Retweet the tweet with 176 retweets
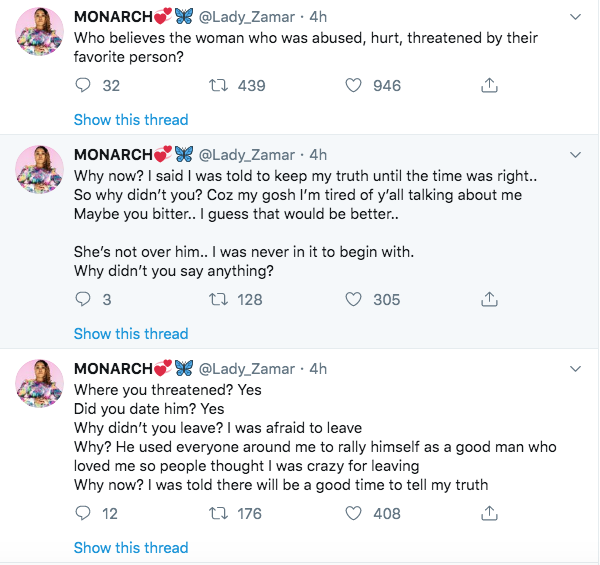Viewport: 600px width, 565px height. coord(217,513)
